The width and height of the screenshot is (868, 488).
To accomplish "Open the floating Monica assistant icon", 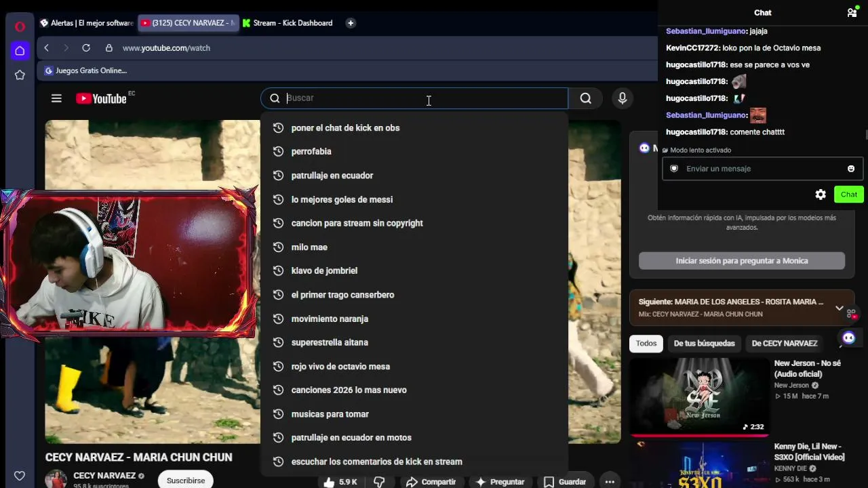I will coord(848,338).
